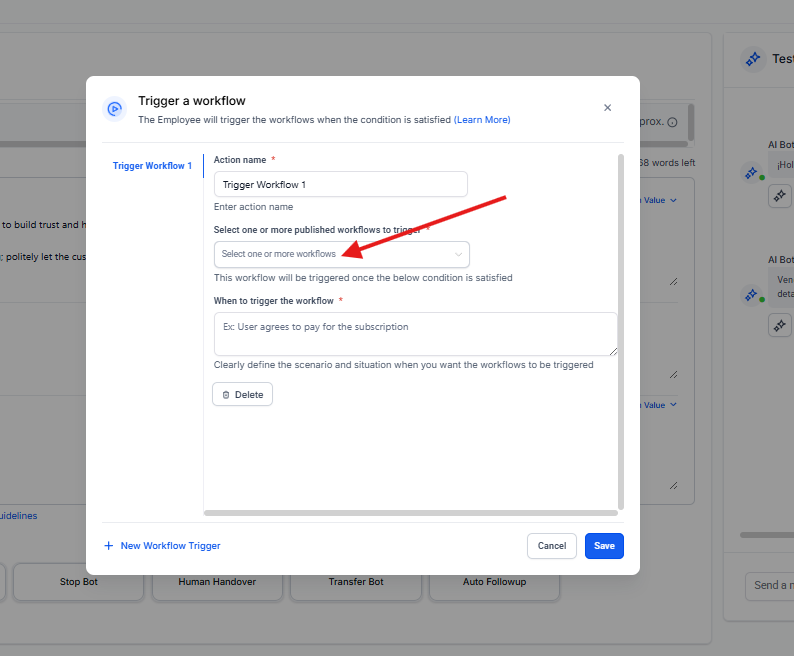Click the sparkle button under first bot message

(x=780, y=197)
